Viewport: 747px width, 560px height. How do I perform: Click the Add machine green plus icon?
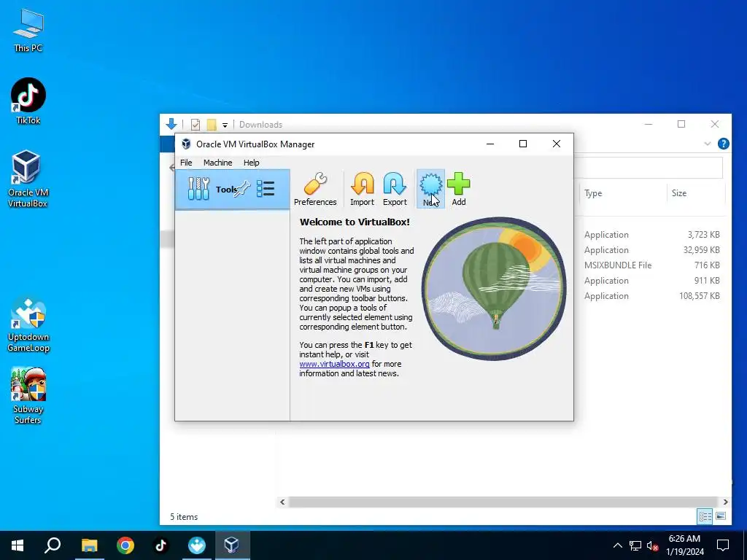pyautogui.click(x=458, y=189)
